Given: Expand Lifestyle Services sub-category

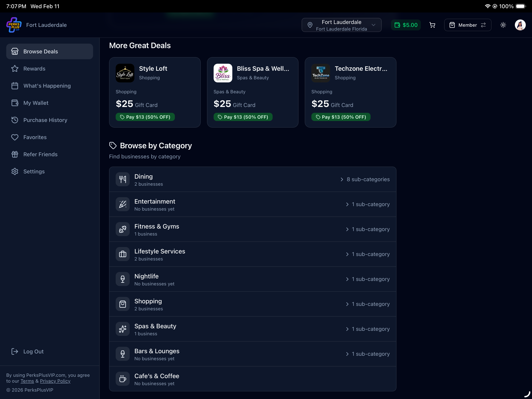Looking at the screenshot, I should (368, 254).
